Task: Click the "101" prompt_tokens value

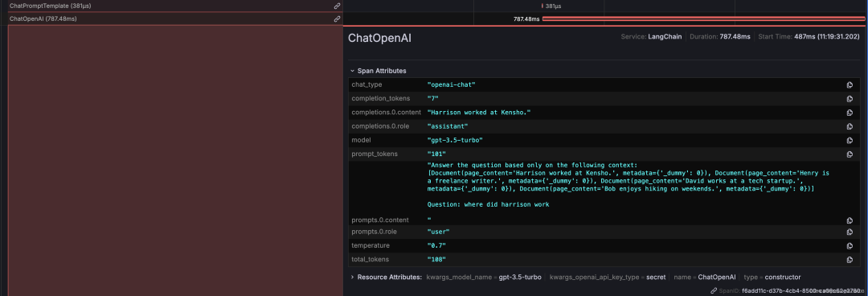Action: click(436, 154)
